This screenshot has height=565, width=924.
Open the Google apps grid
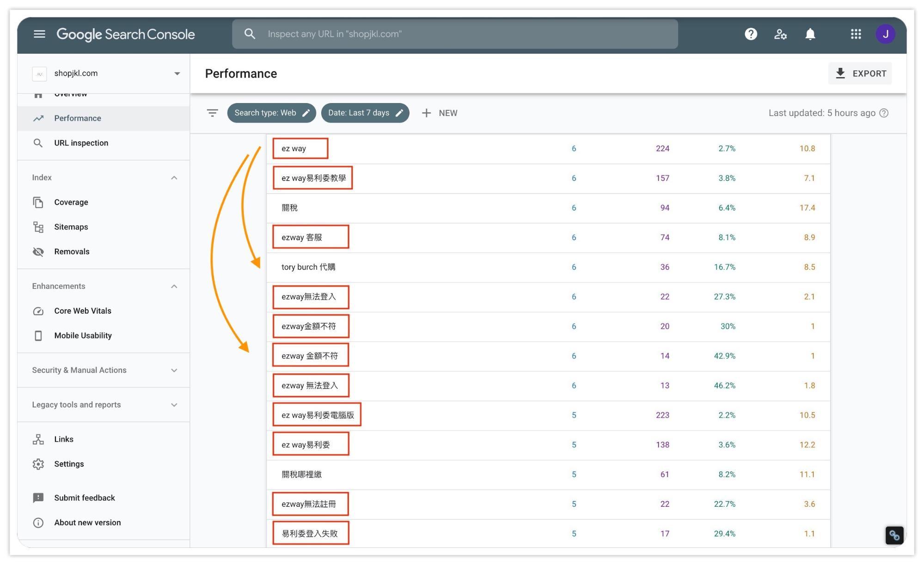pyautogui.click(x=856, y=34)
